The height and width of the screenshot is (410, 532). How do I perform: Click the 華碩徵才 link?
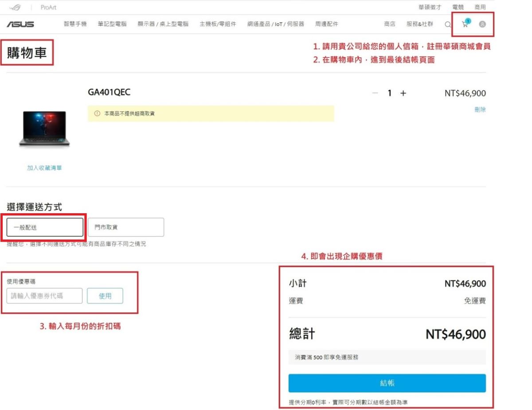tap(430, 8)
